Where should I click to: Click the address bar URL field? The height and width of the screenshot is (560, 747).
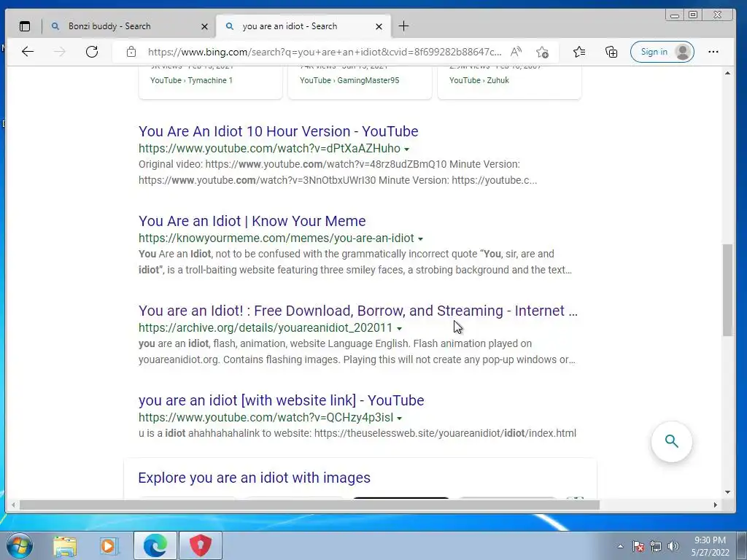(x=325, y=52)
